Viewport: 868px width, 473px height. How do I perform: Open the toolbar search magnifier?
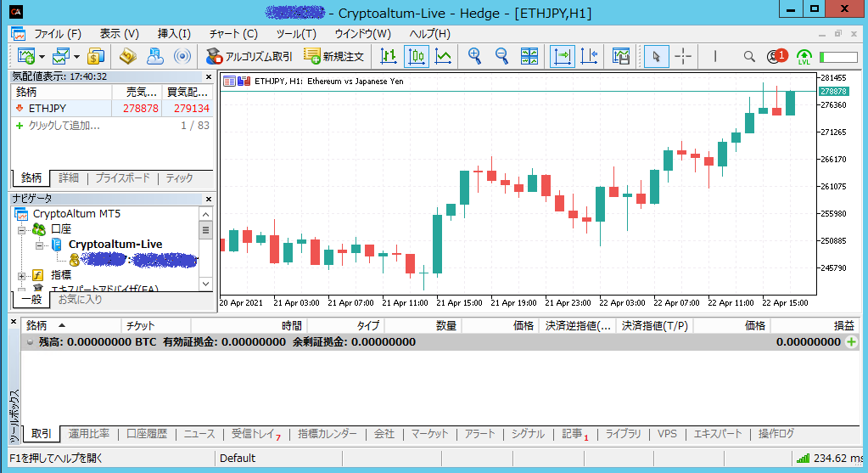tap(749, 57)
